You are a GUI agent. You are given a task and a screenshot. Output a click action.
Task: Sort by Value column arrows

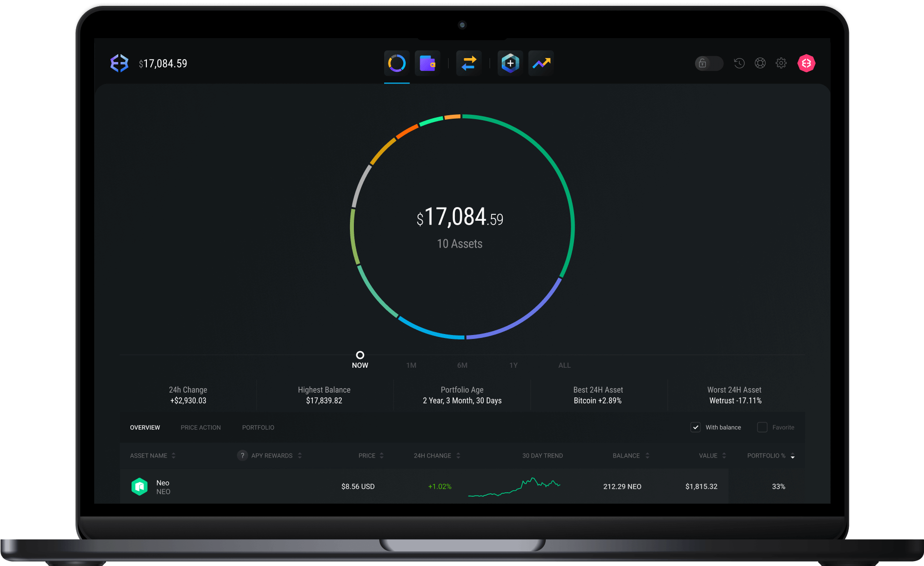point(724,456)
